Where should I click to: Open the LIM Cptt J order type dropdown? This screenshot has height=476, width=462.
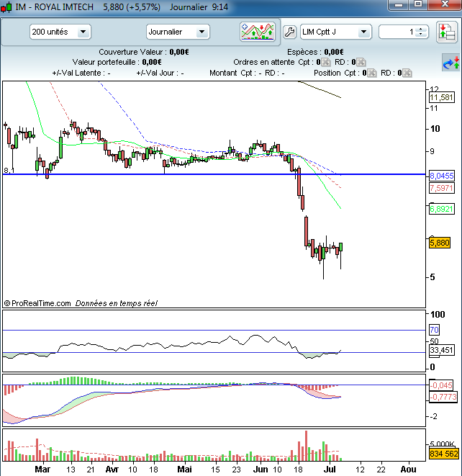click(x=363, y=32)
